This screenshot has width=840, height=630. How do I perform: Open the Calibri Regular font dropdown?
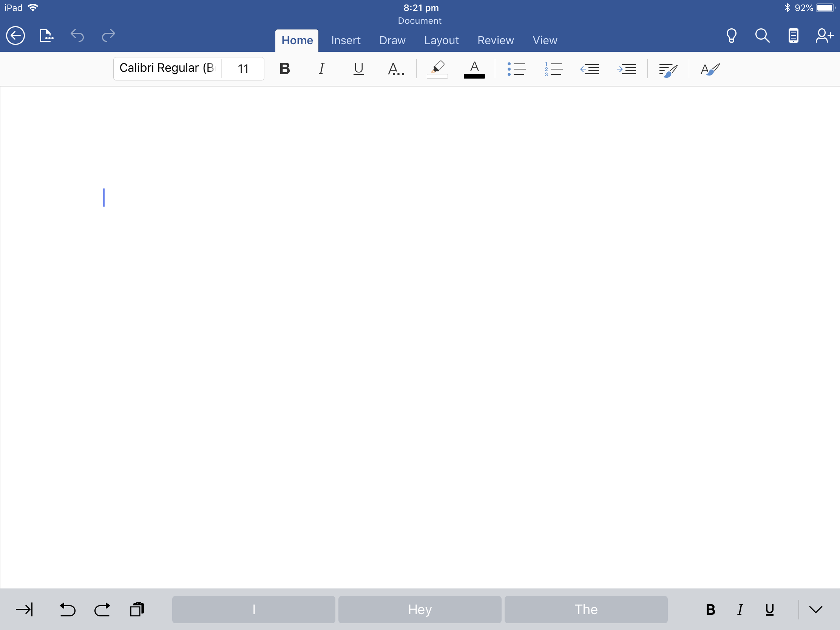pos(167,68)
